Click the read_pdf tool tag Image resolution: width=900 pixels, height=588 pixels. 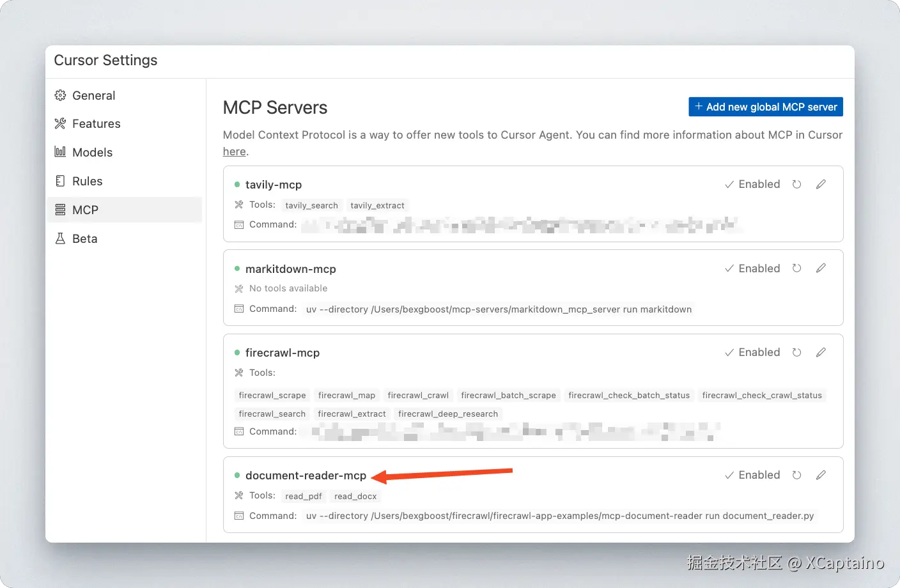coord(303,496)
